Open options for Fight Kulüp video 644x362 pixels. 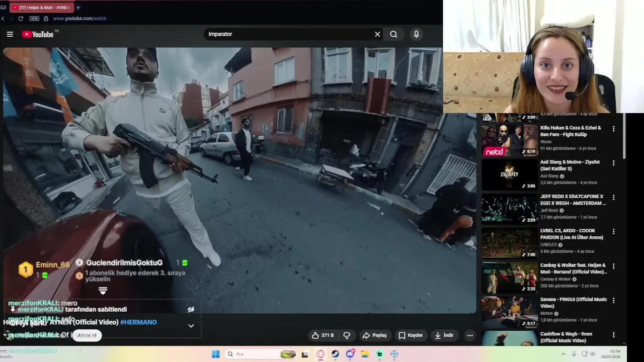coord(613,129)
